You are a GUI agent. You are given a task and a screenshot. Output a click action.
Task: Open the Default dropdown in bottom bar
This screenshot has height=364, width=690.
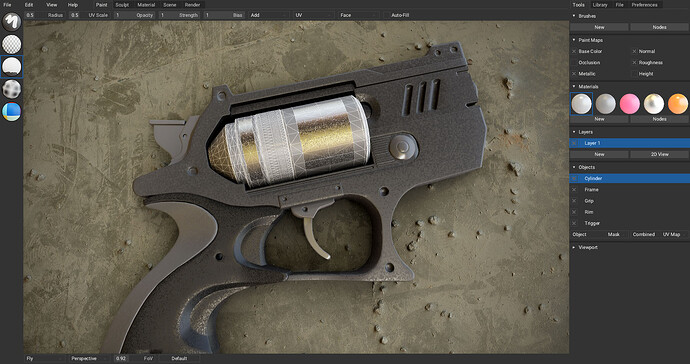(180, 359)
